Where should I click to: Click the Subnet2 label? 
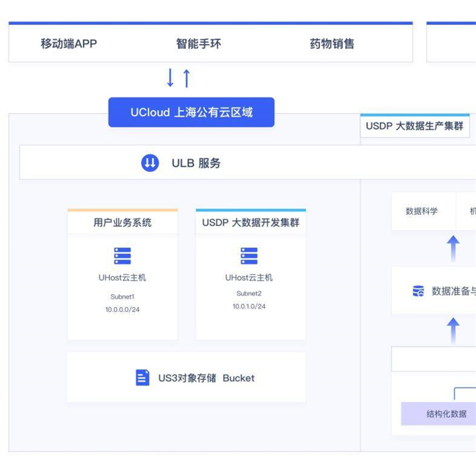[x=249, y=293]
